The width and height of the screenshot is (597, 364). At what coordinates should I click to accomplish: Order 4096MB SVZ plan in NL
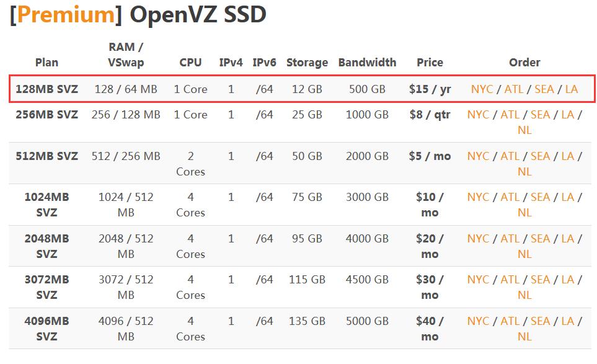(524, 337)
